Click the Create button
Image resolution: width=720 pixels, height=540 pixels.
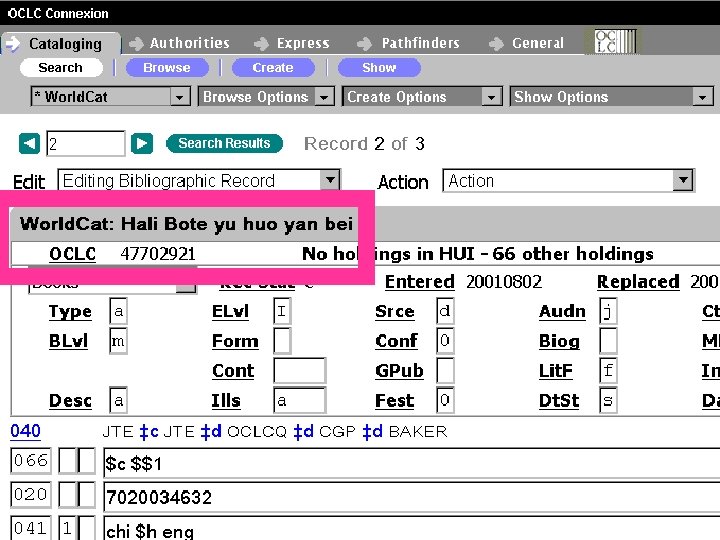(273, 68)
